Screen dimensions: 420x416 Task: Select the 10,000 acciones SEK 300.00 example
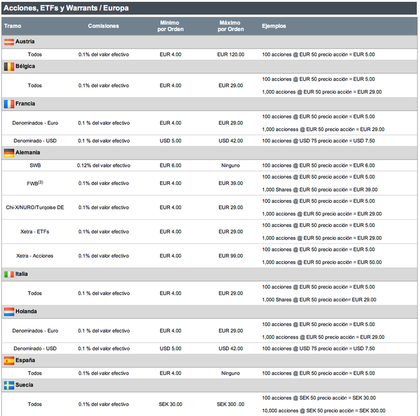pyautogui.click(x=324, y=411)
